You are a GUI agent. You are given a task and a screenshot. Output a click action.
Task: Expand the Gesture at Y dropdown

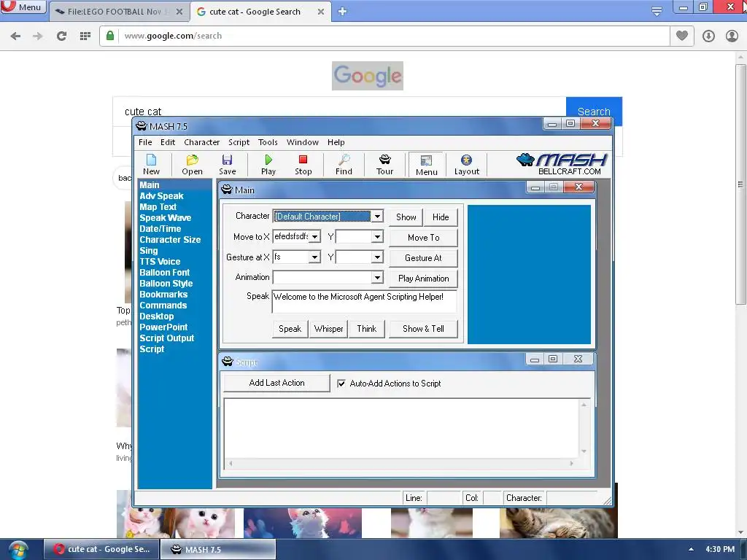[x=377, y=257]
